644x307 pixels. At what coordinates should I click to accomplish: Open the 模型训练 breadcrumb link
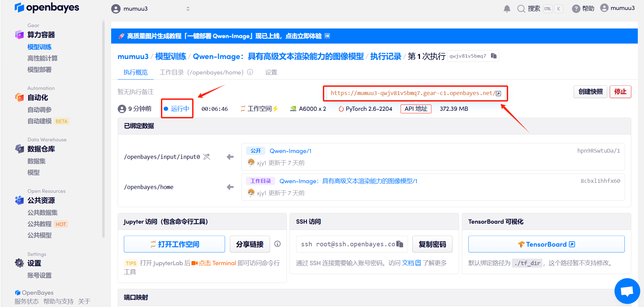(171, 56)
